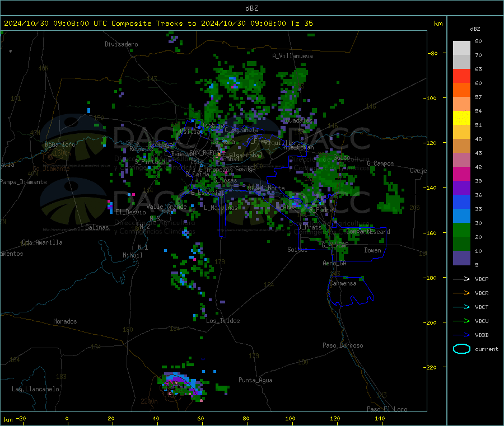This screenshot has width=504, height=426.
Task: Click the 'Bowen' map label
Action: tap(372, 250)
